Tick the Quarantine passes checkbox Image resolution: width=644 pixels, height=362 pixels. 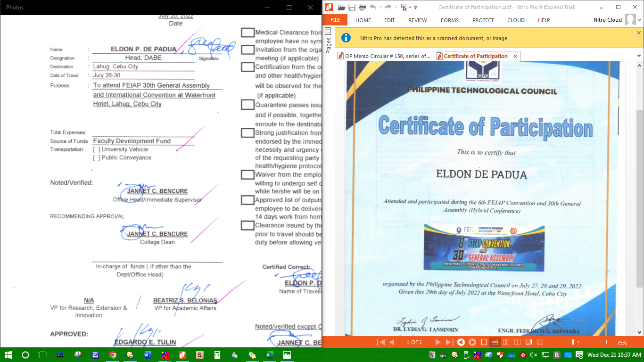coord(248,105)
